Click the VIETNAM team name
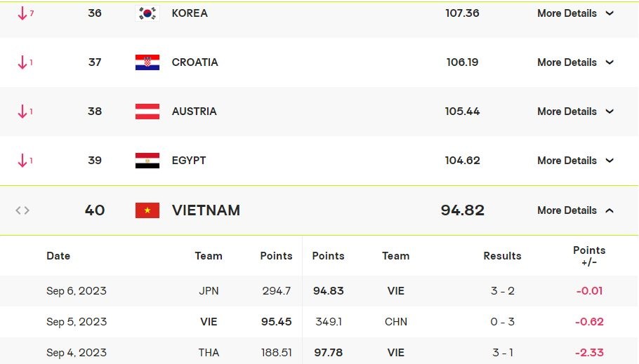Screen dimensions: 639x364 [206, 210]
